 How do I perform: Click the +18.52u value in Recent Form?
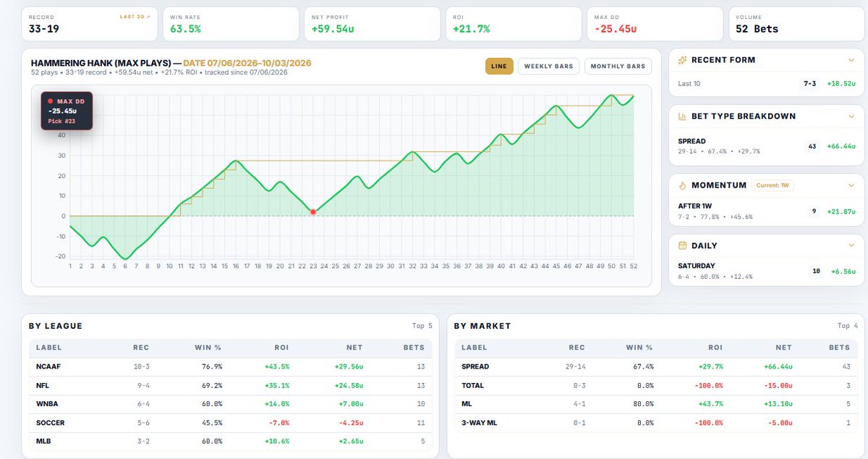[x=842, y=84]
